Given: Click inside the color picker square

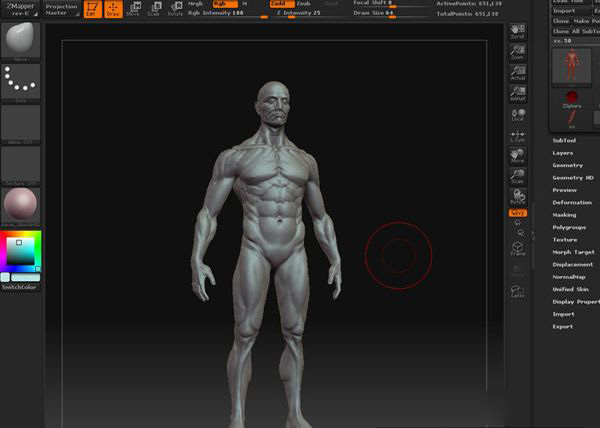Looking at the screenshot, I should pos(20,251).
